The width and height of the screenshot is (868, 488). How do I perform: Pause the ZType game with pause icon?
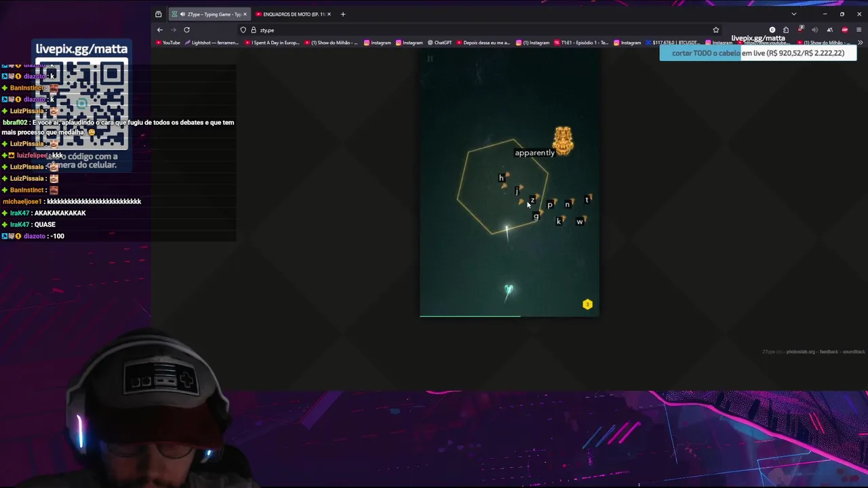[x=430, y=59]
